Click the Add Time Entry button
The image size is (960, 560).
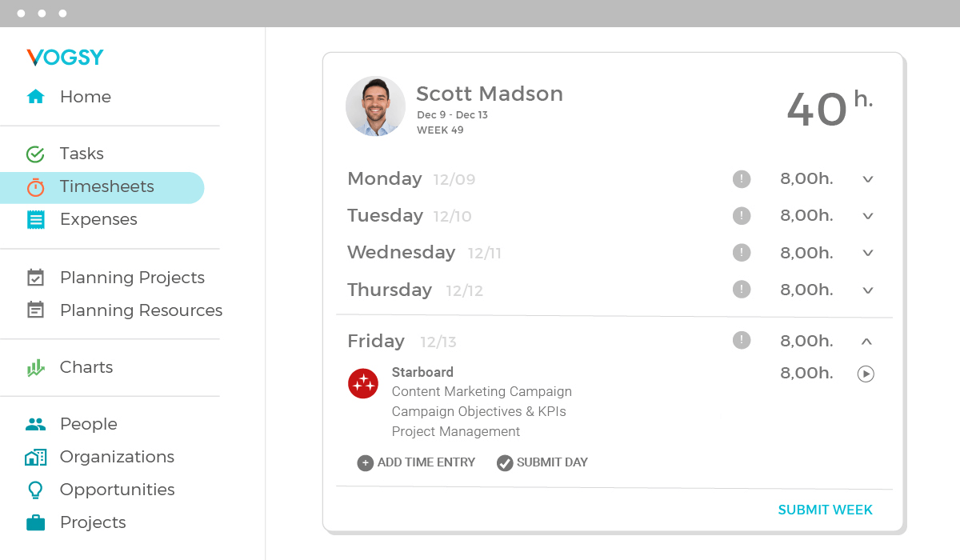(417, 462)
